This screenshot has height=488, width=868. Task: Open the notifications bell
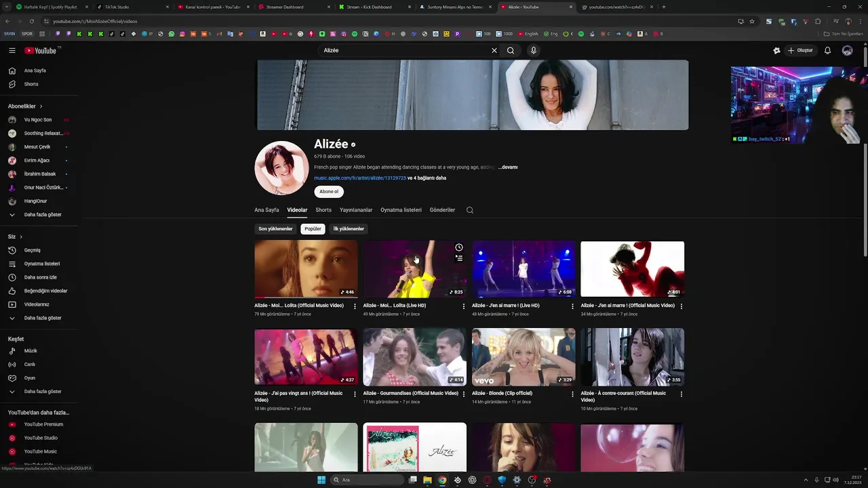click(827, 50)
